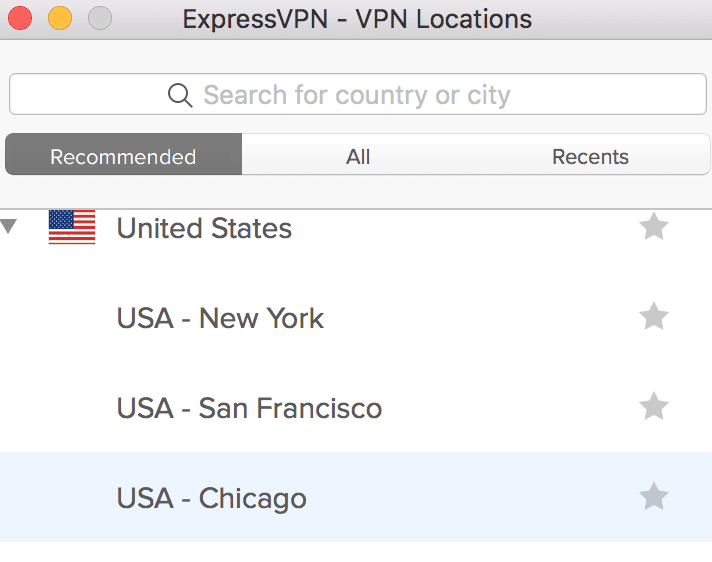Screen dimensions: 712x562
Task: Select USA - San Francisco server
Action: pos(249,408)
